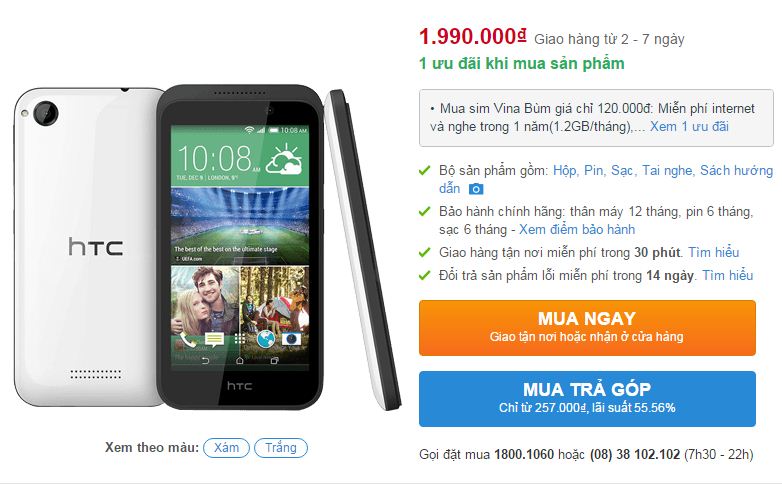Select the Xám color option

[x=226, y=448]
